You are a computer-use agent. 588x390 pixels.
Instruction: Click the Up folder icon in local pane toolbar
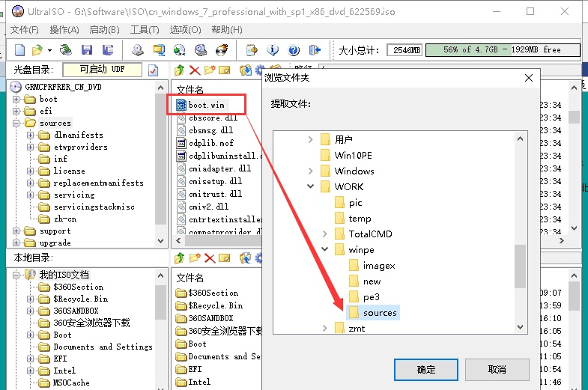pos(180,258)
